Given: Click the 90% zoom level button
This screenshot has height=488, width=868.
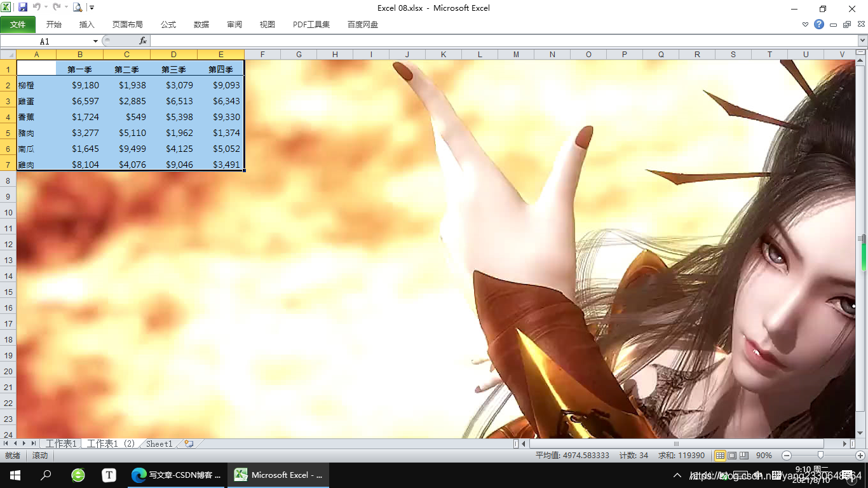Looking at the screenshot, I should [764, 456].
